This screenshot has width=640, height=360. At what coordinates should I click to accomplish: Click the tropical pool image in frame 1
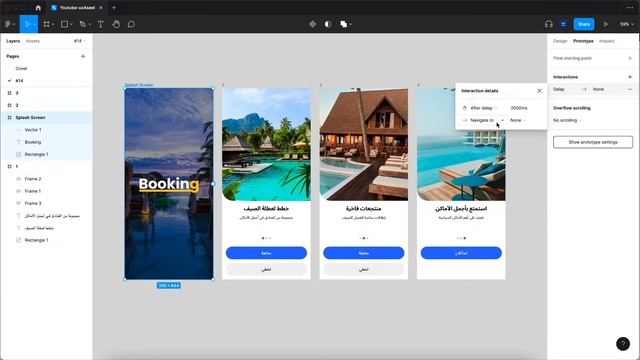266,144
